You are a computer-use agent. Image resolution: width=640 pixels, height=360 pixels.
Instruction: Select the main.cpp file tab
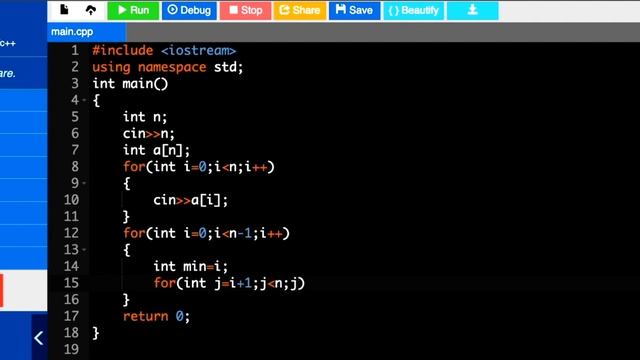(x=87, y=32)
